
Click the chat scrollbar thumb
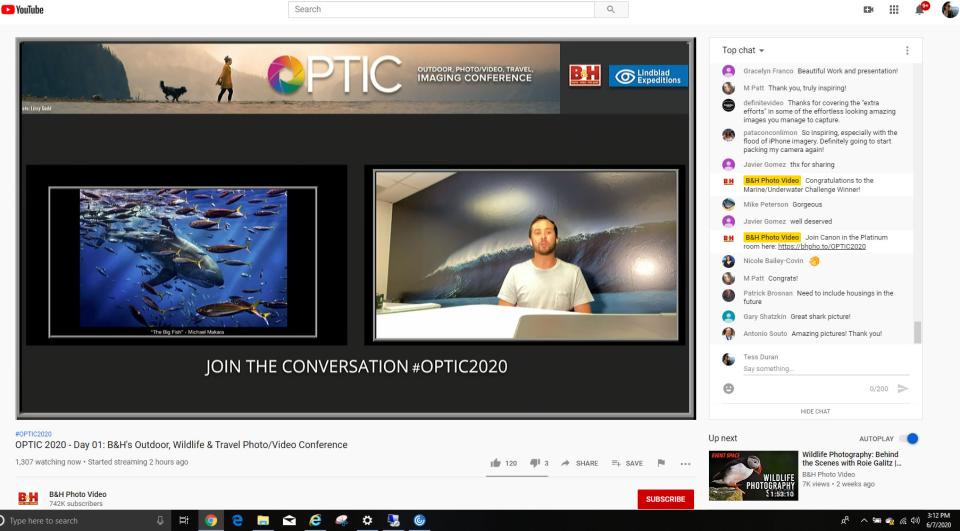(917, 332)
